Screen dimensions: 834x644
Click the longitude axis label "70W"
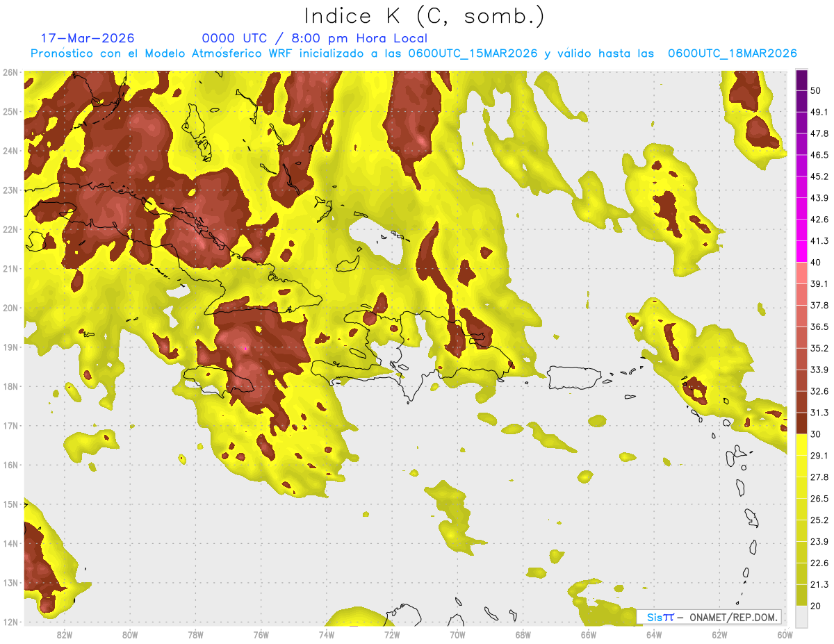tap(457, 634)
